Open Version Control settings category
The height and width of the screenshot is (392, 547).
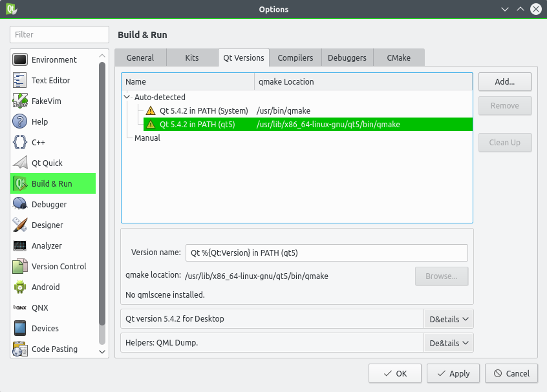[x=58, y=266]
